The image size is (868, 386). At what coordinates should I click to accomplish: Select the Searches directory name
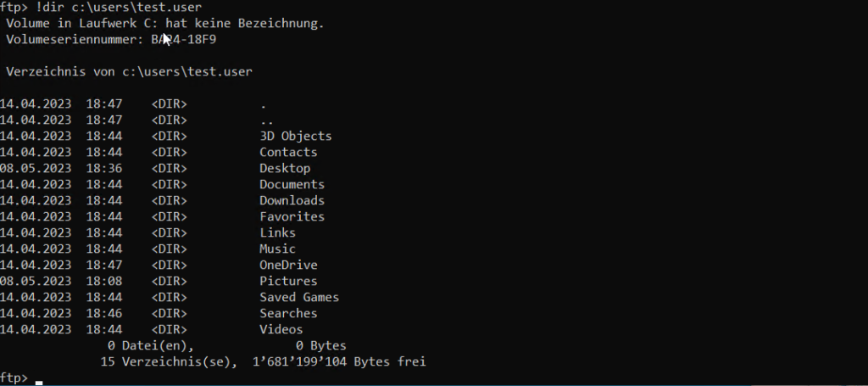point(288,313)
